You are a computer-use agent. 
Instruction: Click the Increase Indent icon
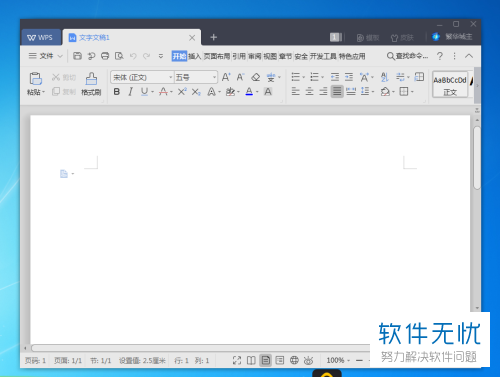349,77
